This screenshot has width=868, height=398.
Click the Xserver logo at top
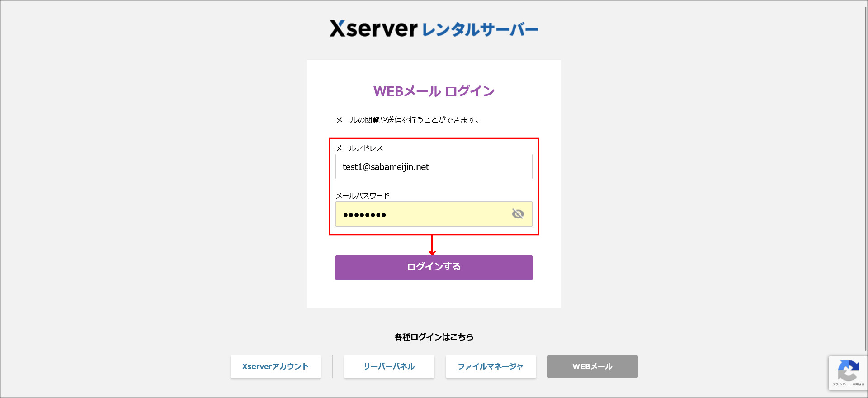pyautogui.click(x=374, y=29)
